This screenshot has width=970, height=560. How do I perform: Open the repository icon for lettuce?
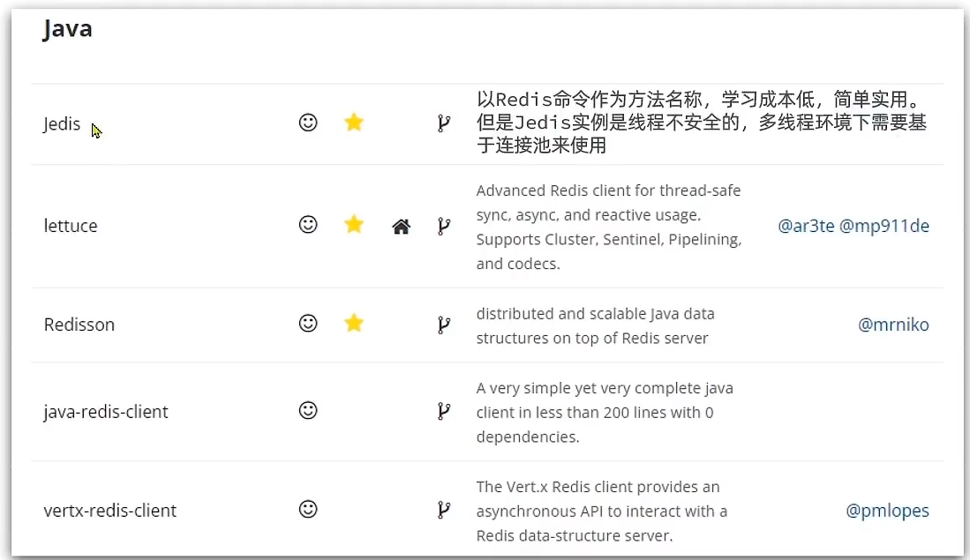[443, 227]
